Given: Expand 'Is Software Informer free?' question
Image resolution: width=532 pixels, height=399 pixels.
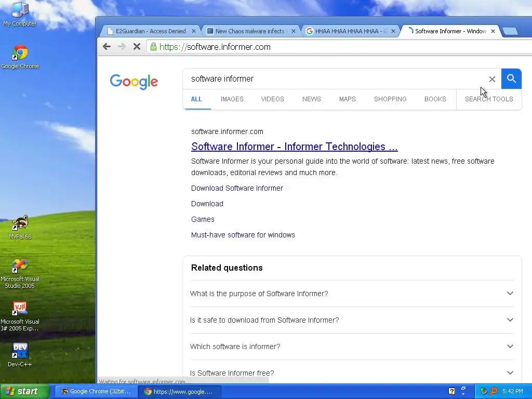Looking at the screenshot, I should point(352,373).
